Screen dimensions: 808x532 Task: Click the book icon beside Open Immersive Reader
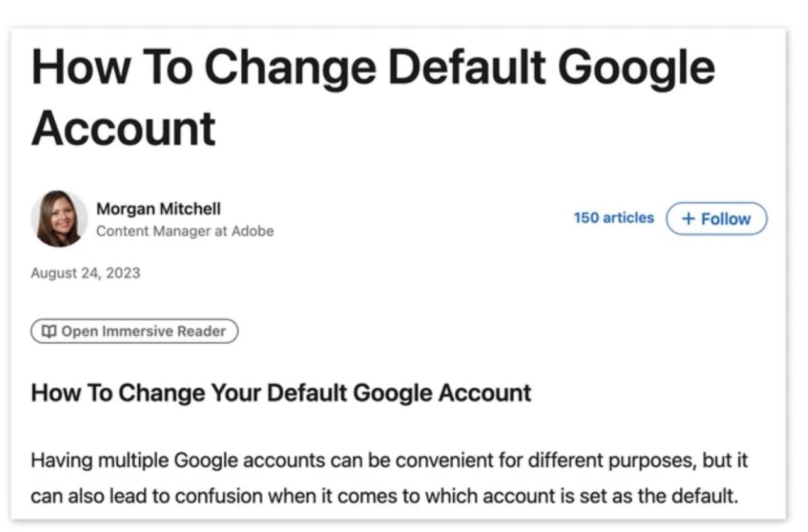click(x=48, y=331)
